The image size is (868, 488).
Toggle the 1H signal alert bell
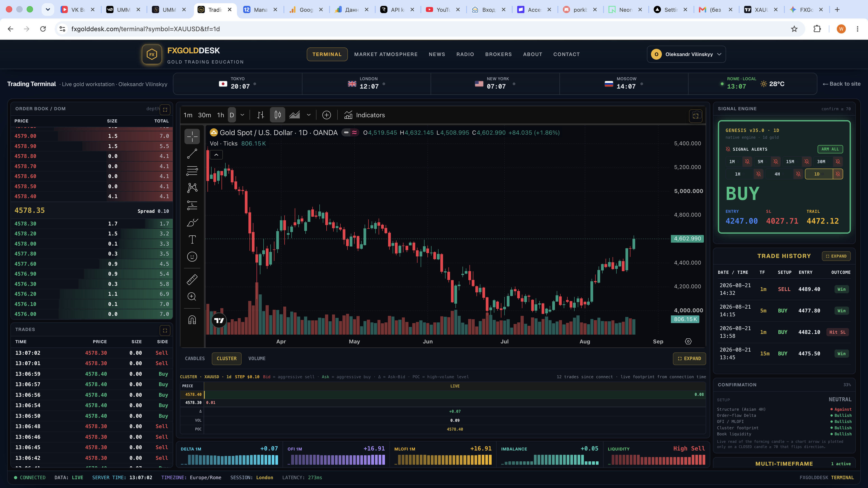pyautogui.click(x=759, y=174)
